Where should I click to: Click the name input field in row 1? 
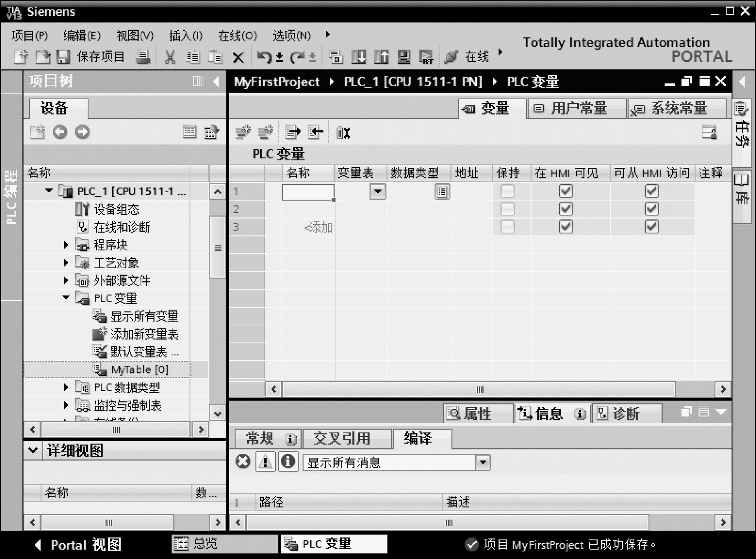pos(308,192)
